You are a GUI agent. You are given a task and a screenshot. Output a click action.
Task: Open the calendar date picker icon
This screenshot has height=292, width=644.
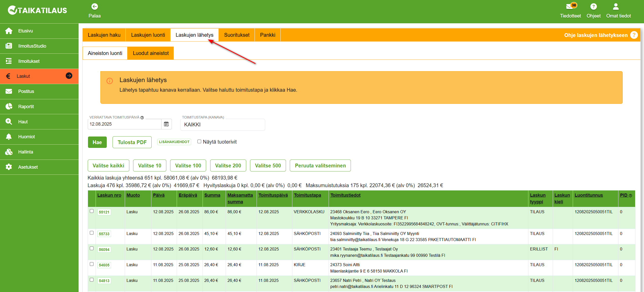(166, 124)
